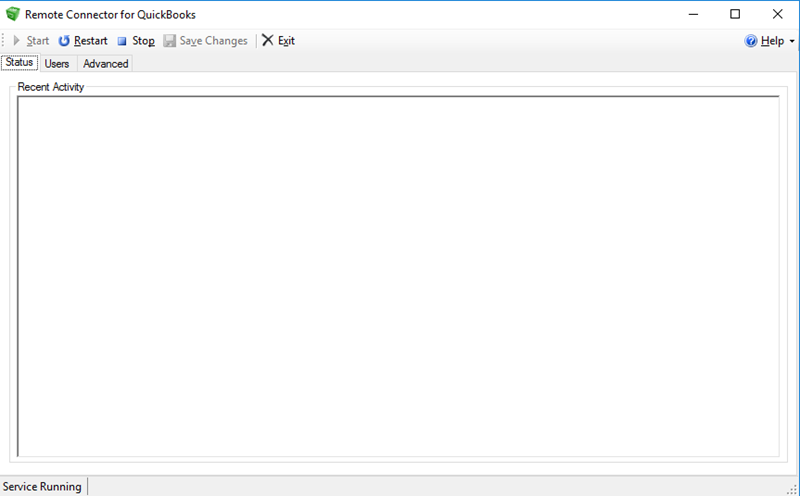Click the Help text label

[x=772, y=41]
